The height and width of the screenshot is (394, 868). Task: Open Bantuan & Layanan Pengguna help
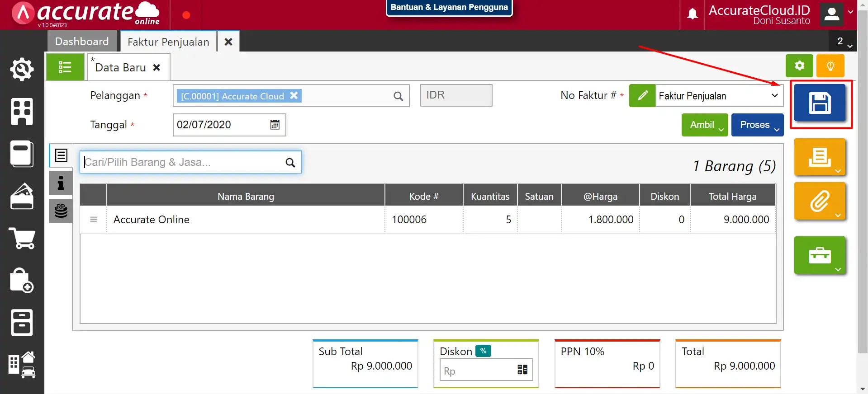449,7
